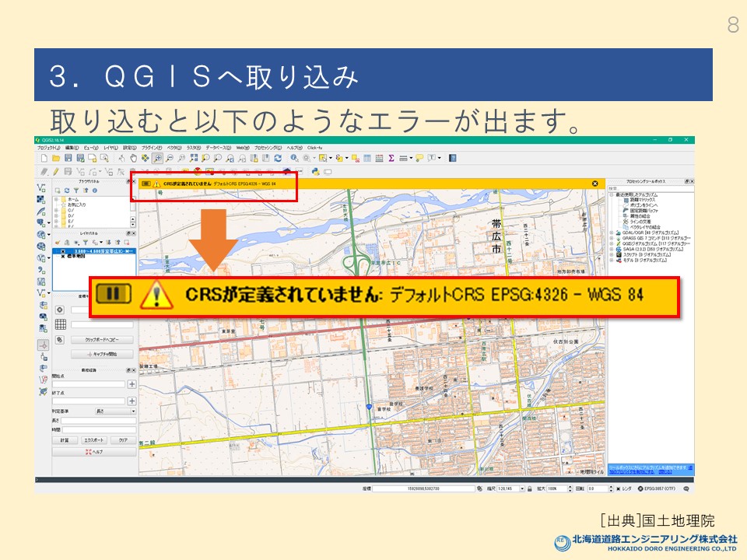The image size is (747, 560).
Task: Open the 判定基準 dropdown showing 長さ
Action: point(114,411)
